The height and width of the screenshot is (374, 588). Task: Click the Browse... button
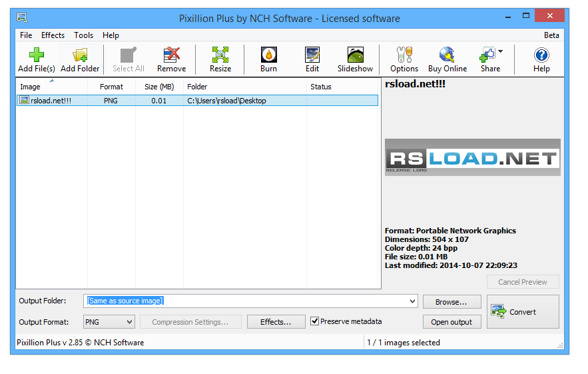451,302
